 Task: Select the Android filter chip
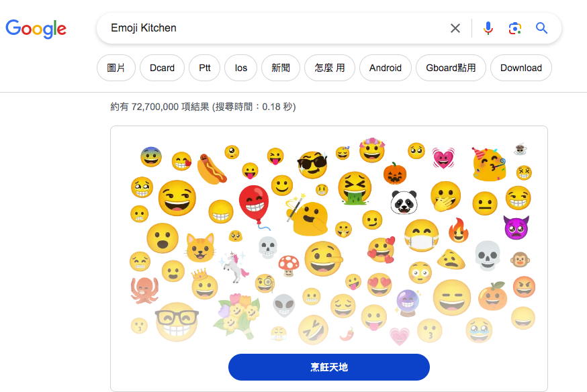point(386,68)
